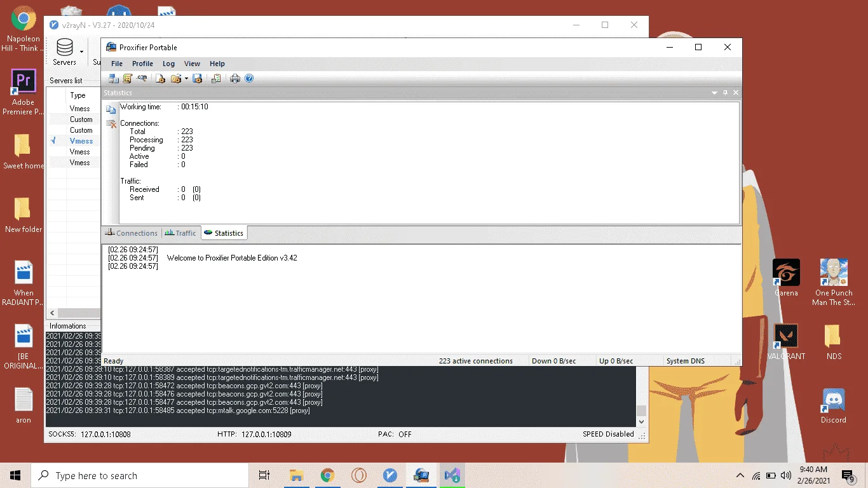Image resolution: width=868 pixels, height=488 pixels.
Task: Select the active bold Vmess server row
Action: coord(75,141)
